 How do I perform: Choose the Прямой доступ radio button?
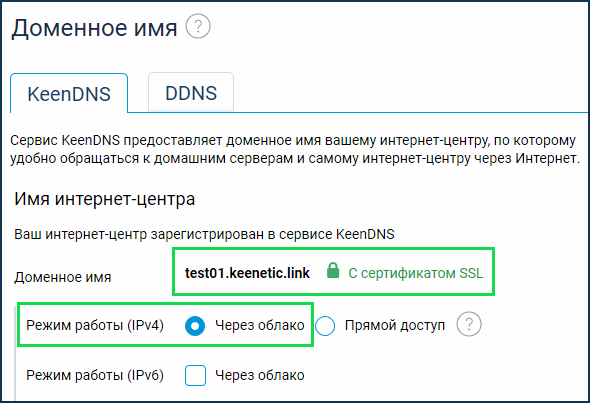coord(325,325)
